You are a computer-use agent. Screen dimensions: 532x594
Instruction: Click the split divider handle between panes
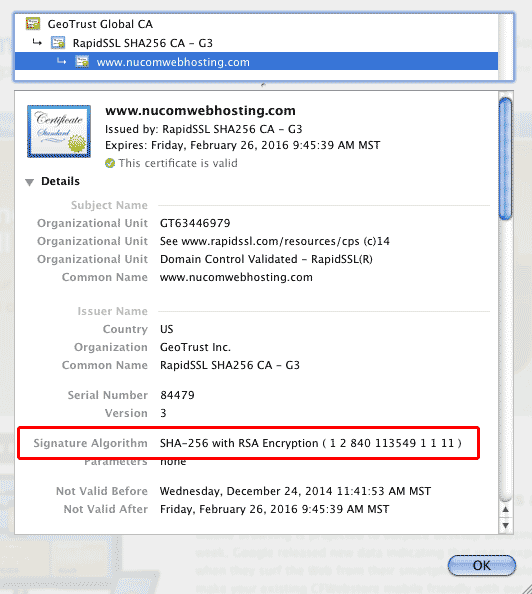pyautogui.click(x=263, y=85)
